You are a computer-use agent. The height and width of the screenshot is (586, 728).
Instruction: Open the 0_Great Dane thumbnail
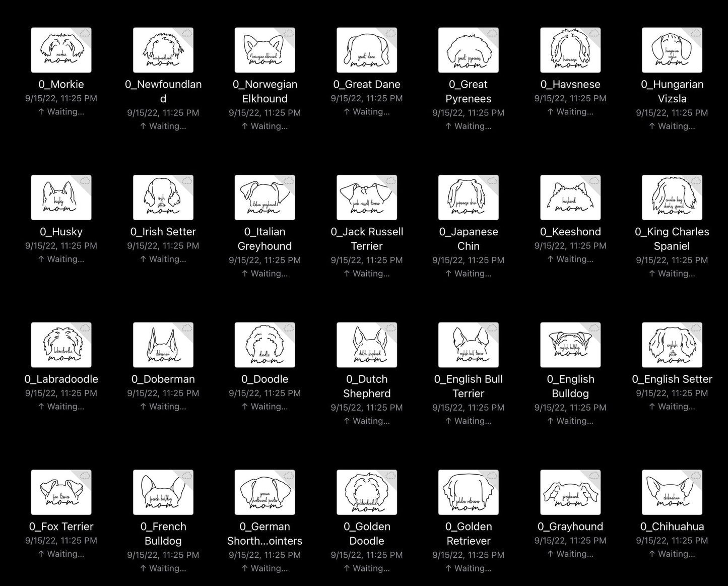(366, 50)
